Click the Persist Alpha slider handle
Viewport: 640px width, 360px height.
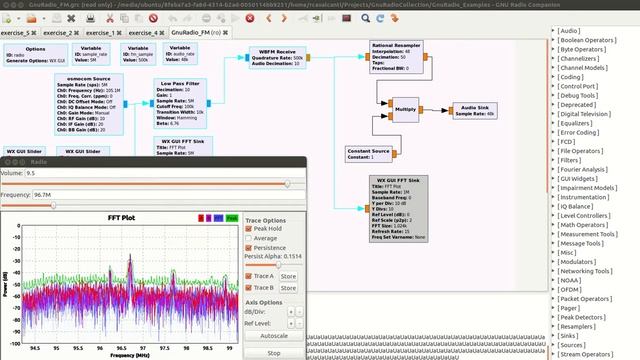pos(278,265)
